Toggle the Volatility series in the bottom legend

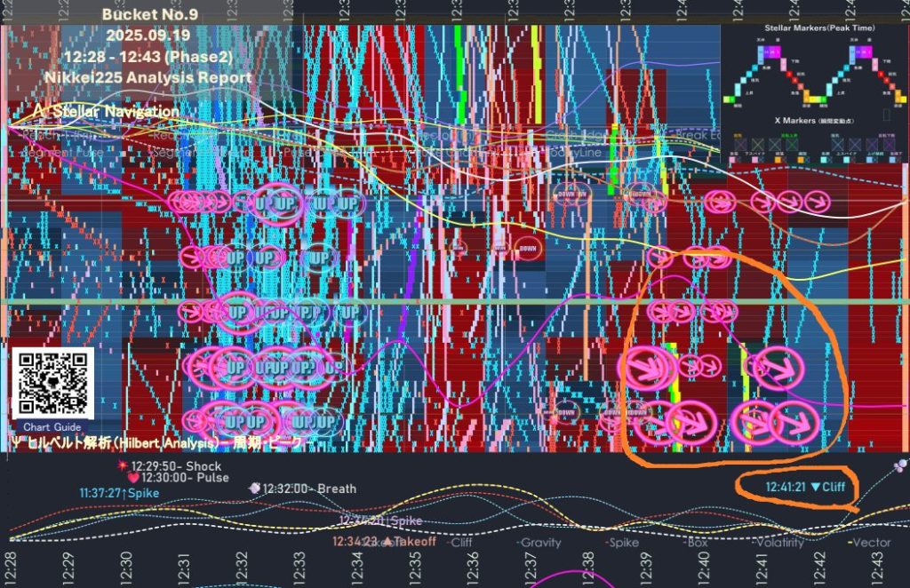(778, 542)
